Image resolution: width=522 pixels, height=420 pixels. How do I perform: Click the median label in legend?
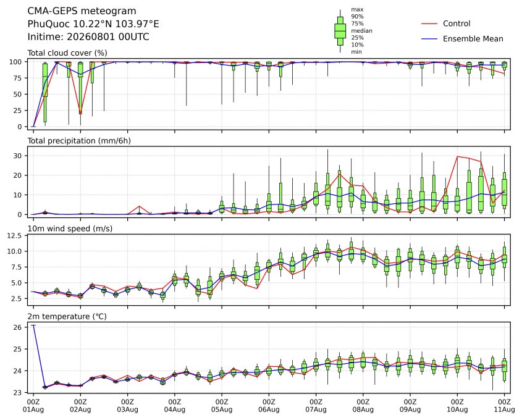[361, 31]
